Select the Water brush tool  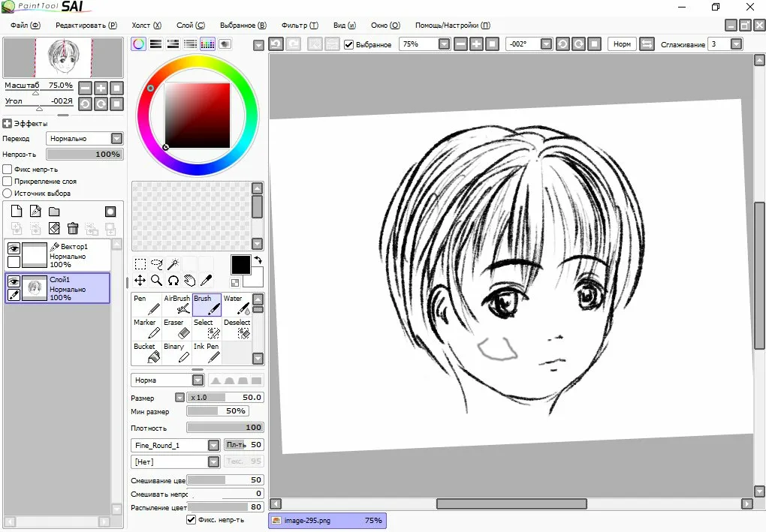(x=237, y=304)
